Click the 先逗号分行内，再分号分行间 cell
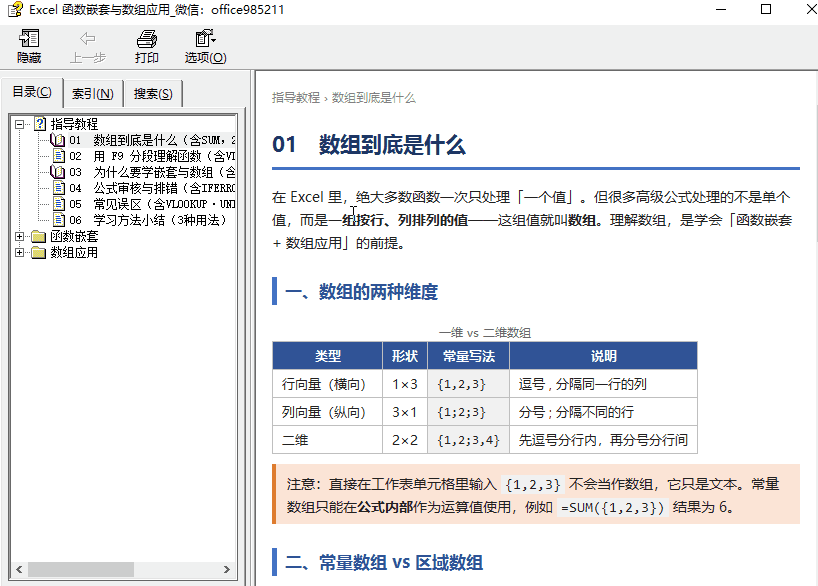The height and width of the screenshot is (586, 818). (x=604, y=440)
